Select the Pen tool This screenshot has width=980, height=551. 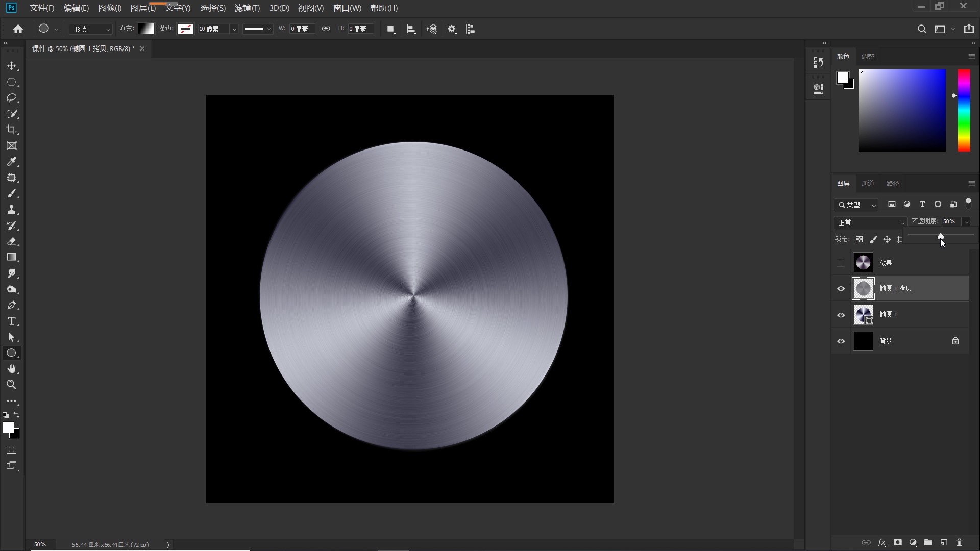[x=12, y=305]
